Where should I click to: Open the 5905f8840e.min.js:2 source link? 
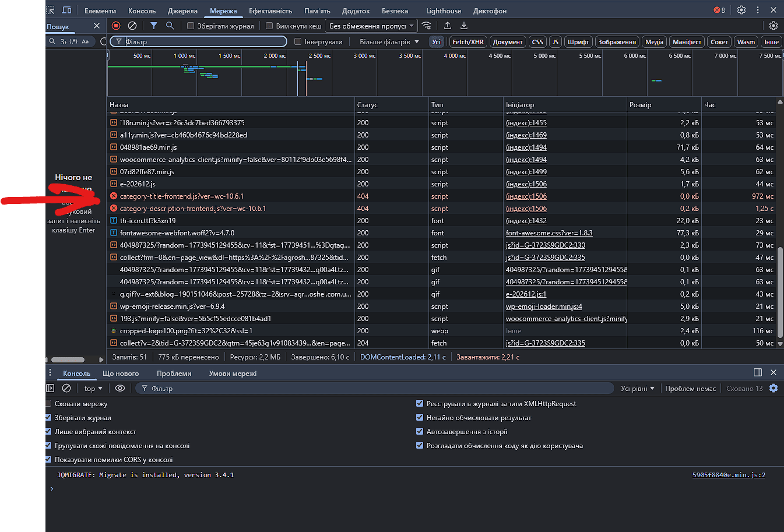click(x=729, y=475)
